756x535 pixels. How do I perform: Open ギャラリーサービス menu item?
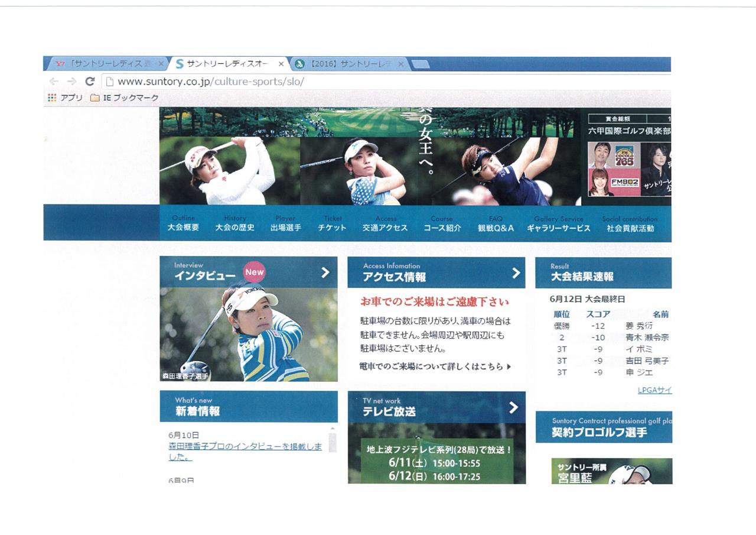[x=558, y=223]
